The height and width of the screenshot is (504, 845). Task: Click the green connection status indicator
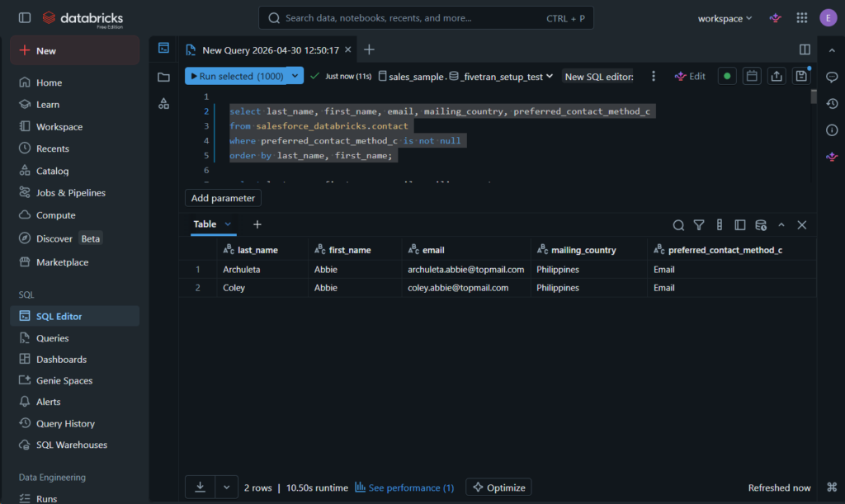(x=727, y=77)
